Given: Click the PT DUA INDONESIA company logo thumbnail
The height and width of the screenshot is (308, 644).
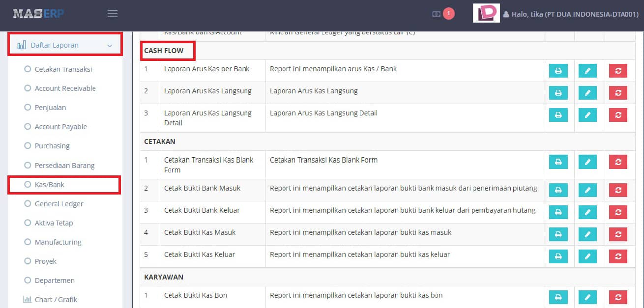Looking at the screenshot, I should tap(486, 13).
